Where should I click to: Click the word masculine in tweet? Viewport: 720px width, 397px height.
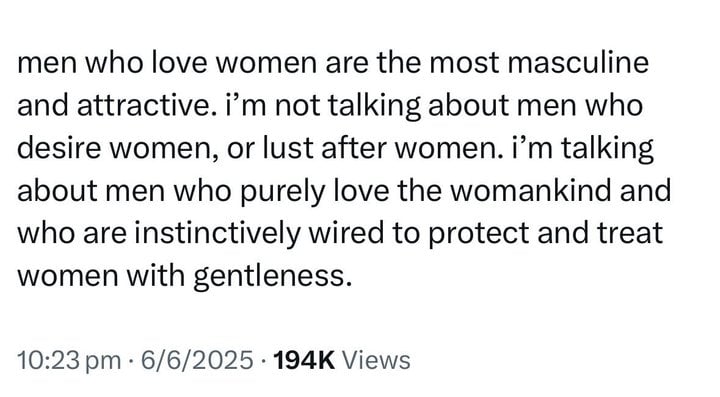578,62
